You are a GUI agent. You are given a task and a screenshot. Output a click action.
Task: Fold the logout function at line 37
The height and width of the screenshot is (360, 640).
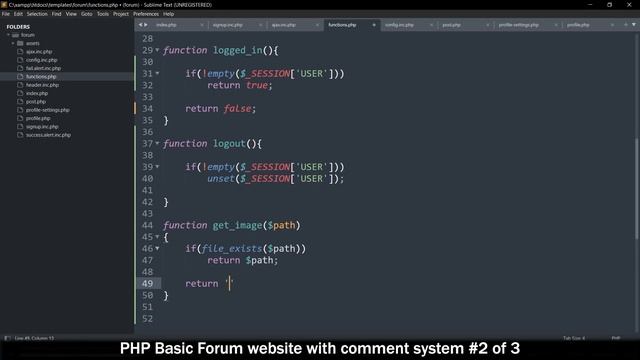click(x=158, y=143)
